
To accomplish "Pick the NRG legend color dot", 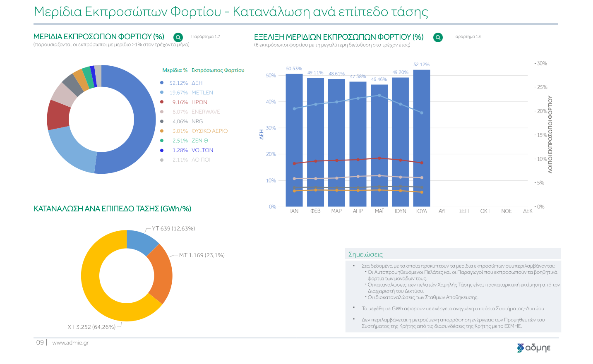I will coord(162,121).
